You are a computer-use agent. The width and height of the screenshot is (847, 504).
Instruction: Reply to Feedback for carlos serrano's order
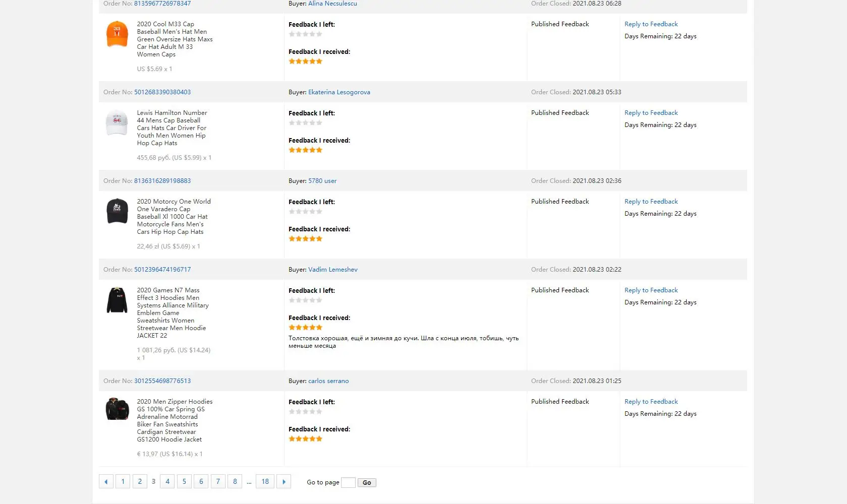651,402
